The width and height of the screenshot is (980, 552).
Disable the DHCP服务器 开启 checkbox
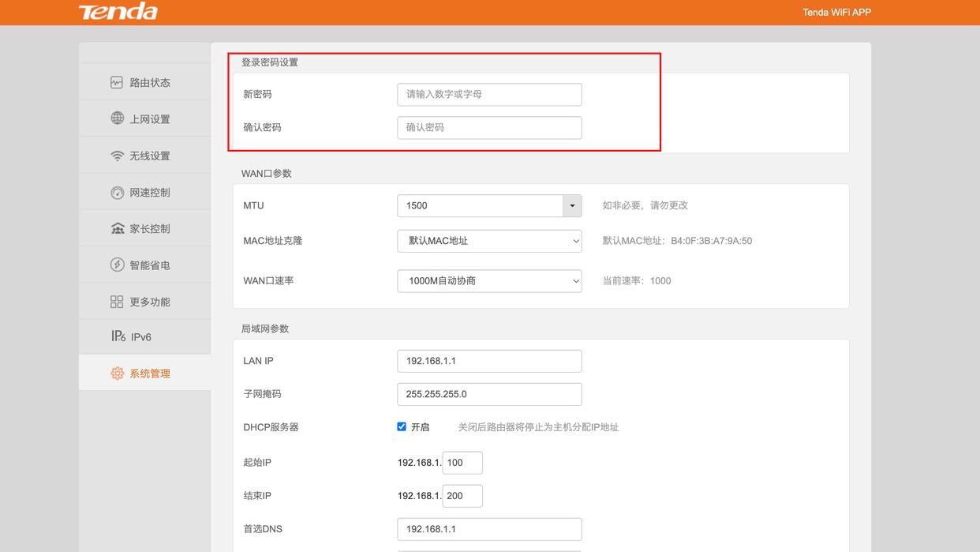click(402, 426)
